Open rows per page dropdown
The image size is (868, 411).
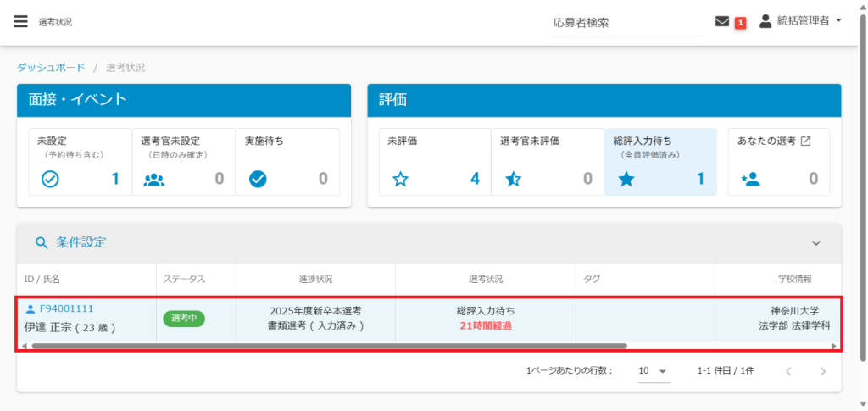(x=654, y=371)
